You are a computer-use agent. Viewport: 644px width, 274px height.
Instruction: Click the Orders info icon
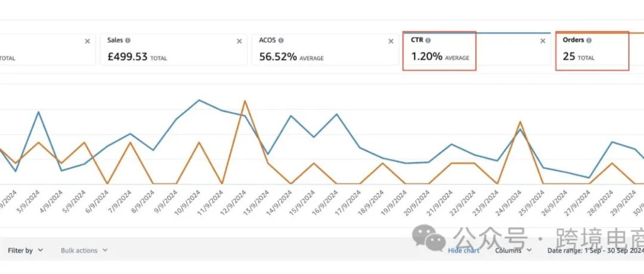click(x=589, y=41)
